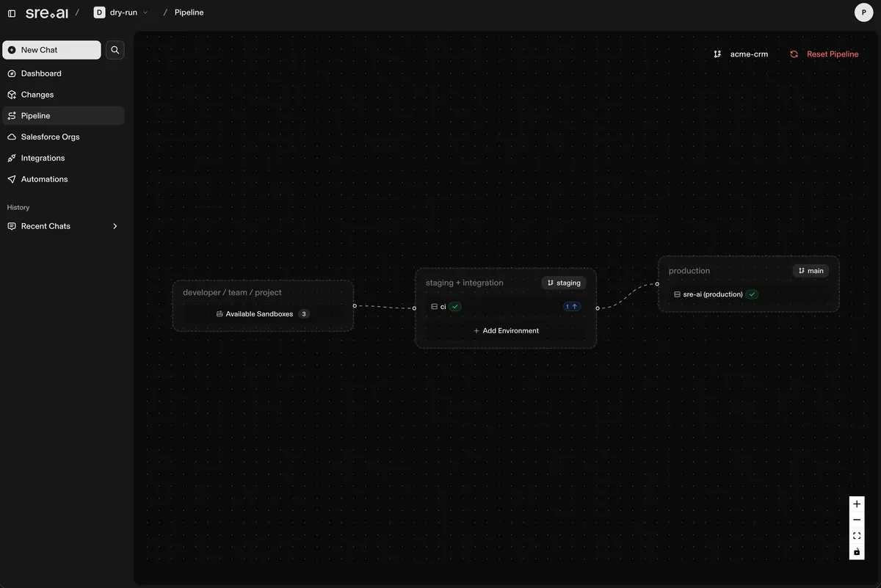The width and height of the screenshot is (881, 588).
Task: Click the main branch badge
Action: tap(811, 271)
